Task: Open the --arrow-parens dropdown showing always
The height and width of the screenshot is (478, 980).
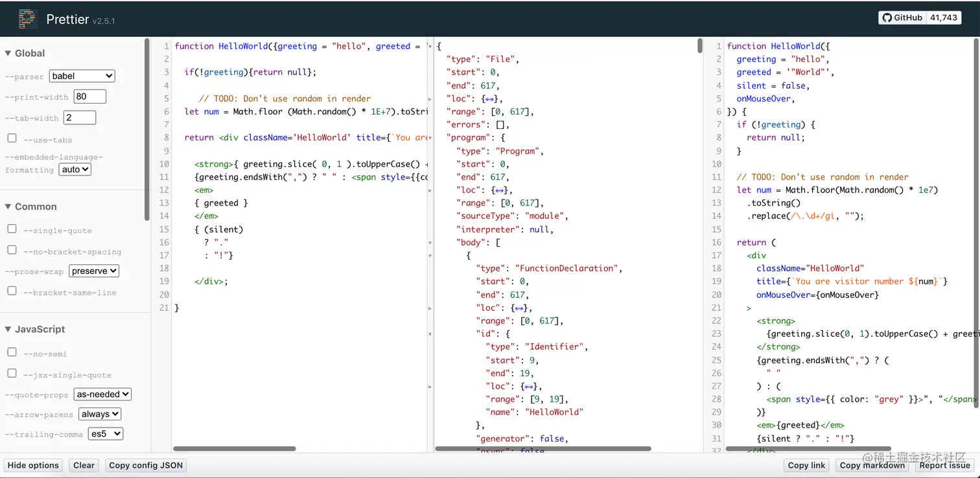Action: pyautogui.click(x=100, y=415)
